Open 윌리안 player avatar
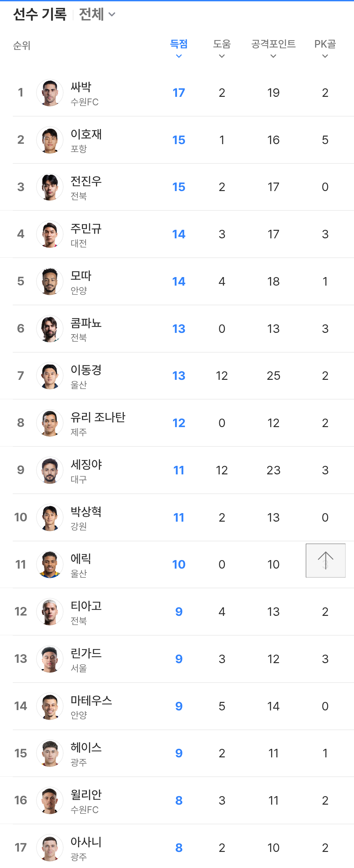 50,800
